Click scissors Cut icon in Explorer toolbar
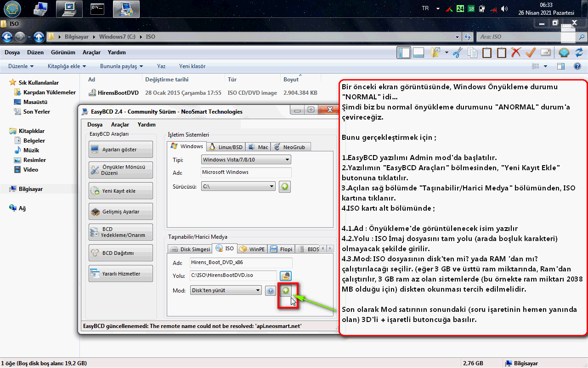Image resolution: width=588 pixels, height=368 pixels. pos(458,52)
